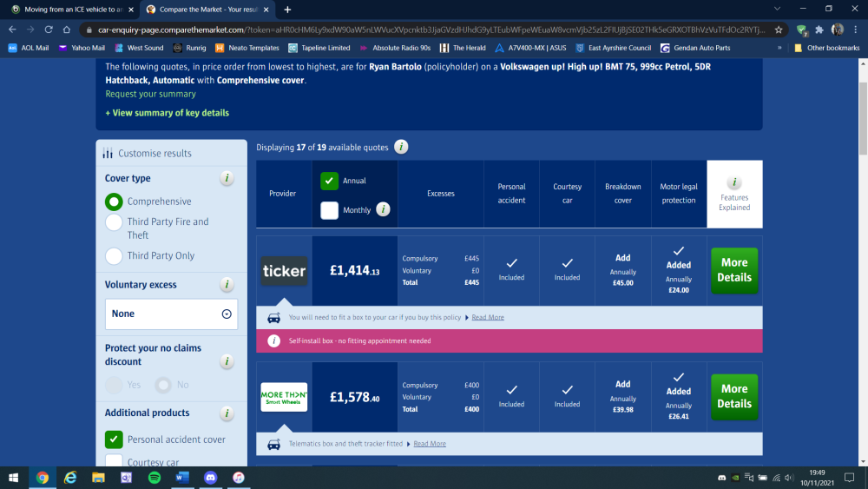Expand Read More for telematics box note
This screenshot has height=489, width=868.
(430, 444)
